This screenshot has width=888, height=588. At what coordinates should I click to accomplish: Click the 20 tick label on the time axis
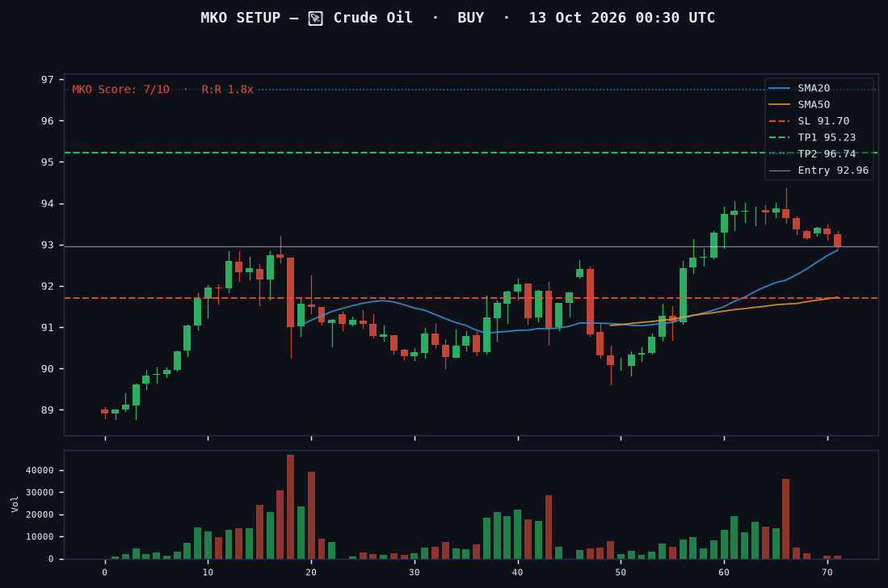tap(311, 572)
